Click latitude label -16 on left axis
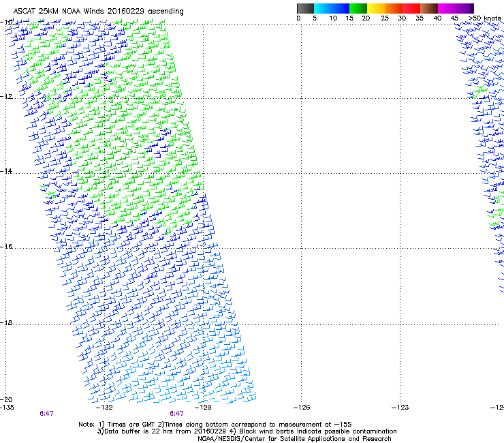This screenshot has height=443, width=504. 6,247
